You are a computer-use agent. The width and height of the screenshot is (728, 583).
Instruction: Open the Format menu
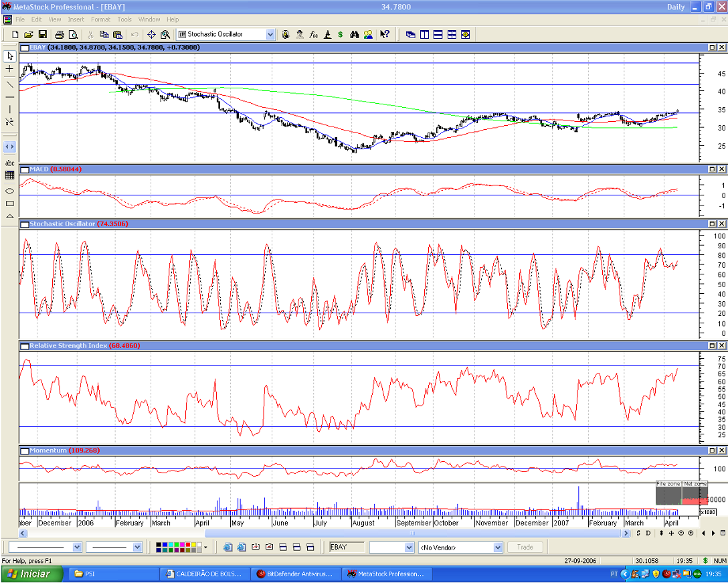[100, 19]
